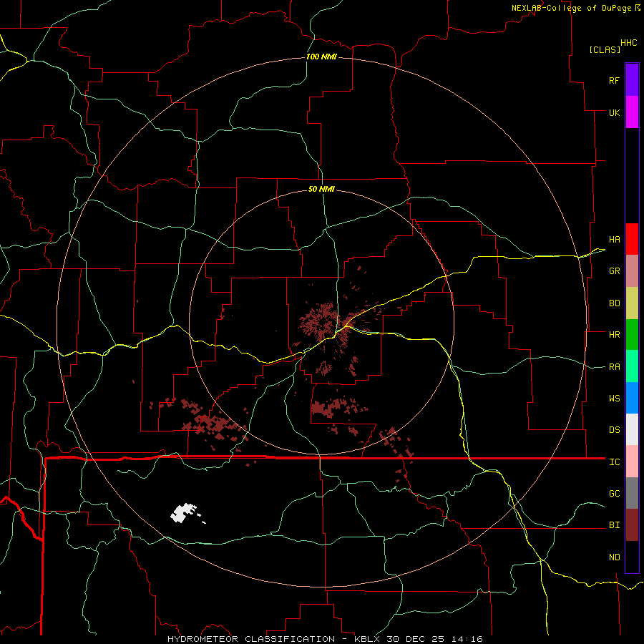
Task: Select the "GC" legend label
Action: tap(614, 494)
